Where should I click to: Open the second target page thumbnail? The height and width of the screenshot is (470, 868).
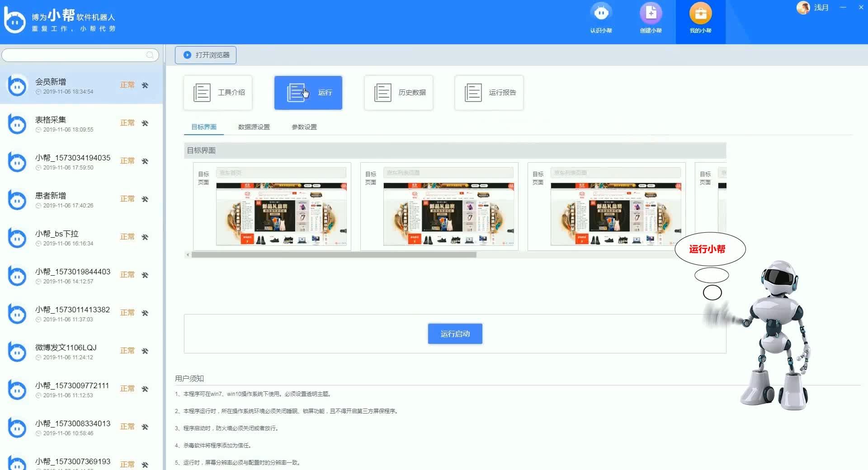(448, 214)
